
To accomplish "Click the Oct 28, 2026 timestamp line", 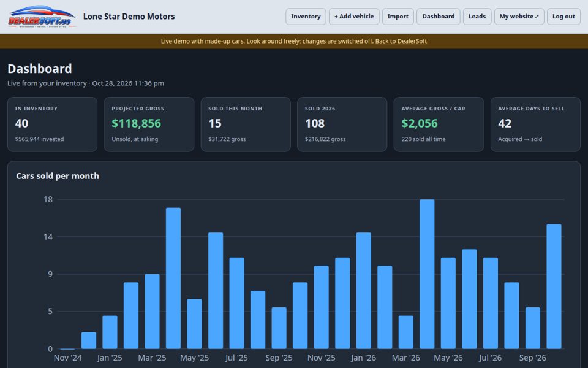I will click(86, 83).
